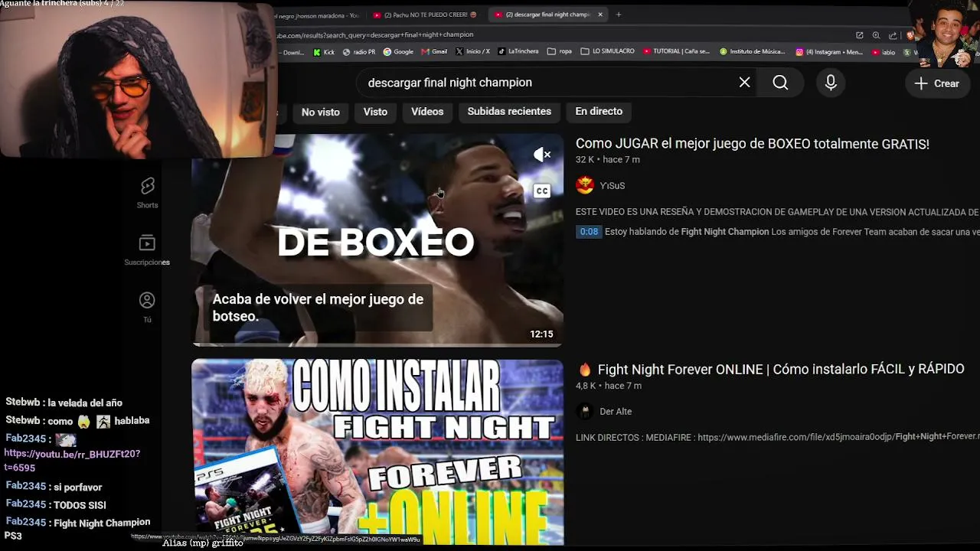Image resolution: width=980 pixels, height=551 pixels.
Task: Click the 32 K views and date line
Action: pos(608,160)
